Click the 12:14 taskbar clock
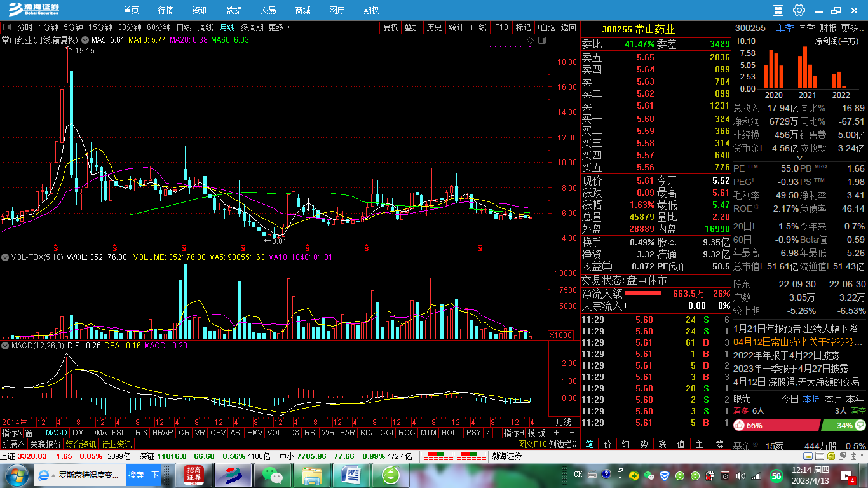This screenshot has height=488, width=868. click(x=810, y=475)
